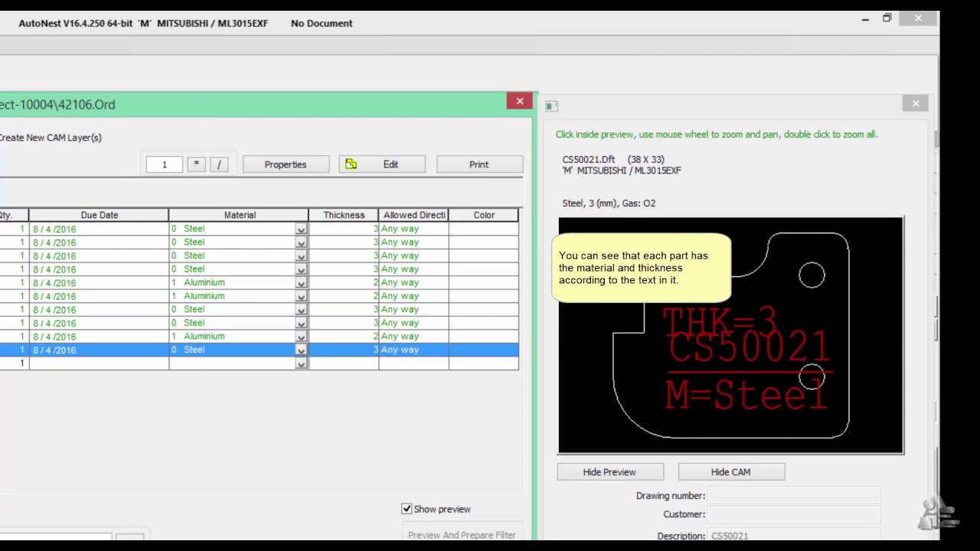Click the Color column header
The width and height of the screenshot is (980, 551).
coord(484,215)
